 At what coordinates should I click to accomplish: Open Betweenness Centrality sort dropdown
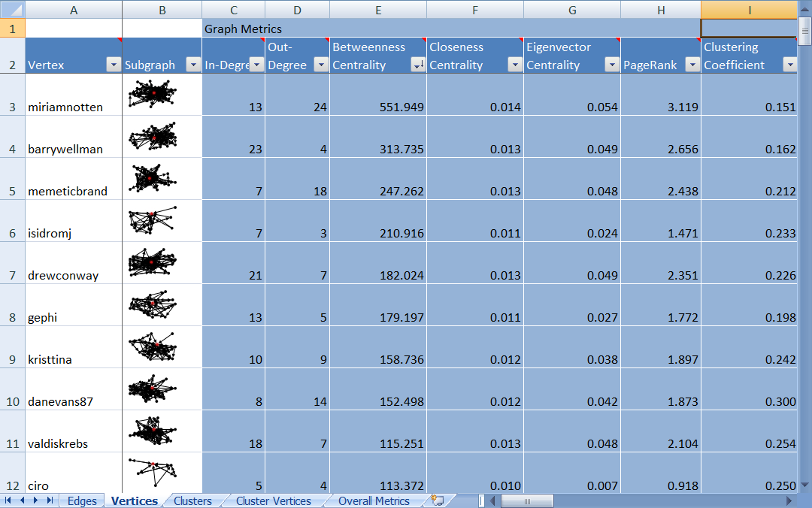tap(417, 65)
